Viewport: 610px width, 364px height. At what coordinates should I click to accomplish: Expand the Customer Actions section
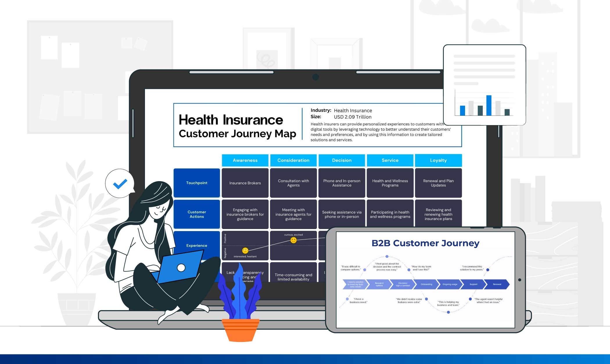(x=196, y=213)
